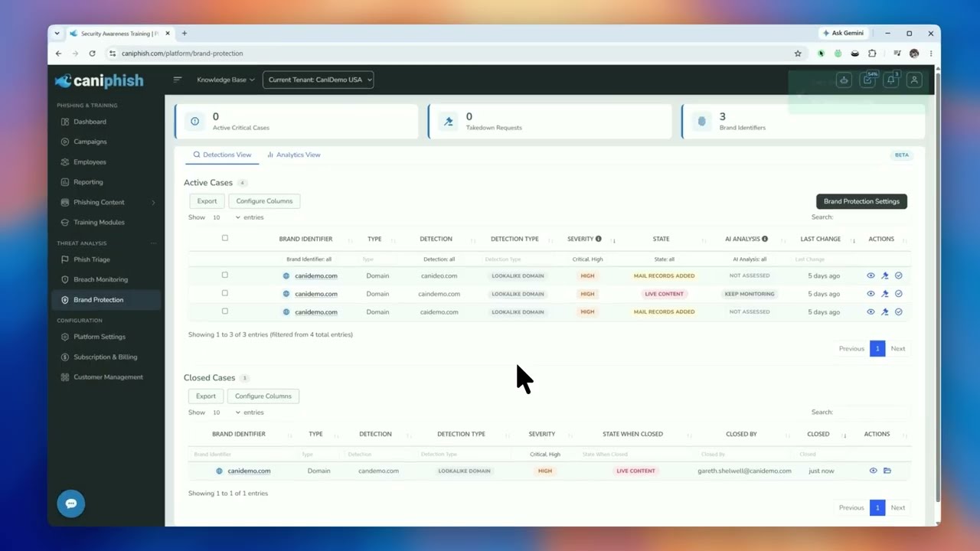
Task: Select Detections View tab
Action: coord(222,155)
